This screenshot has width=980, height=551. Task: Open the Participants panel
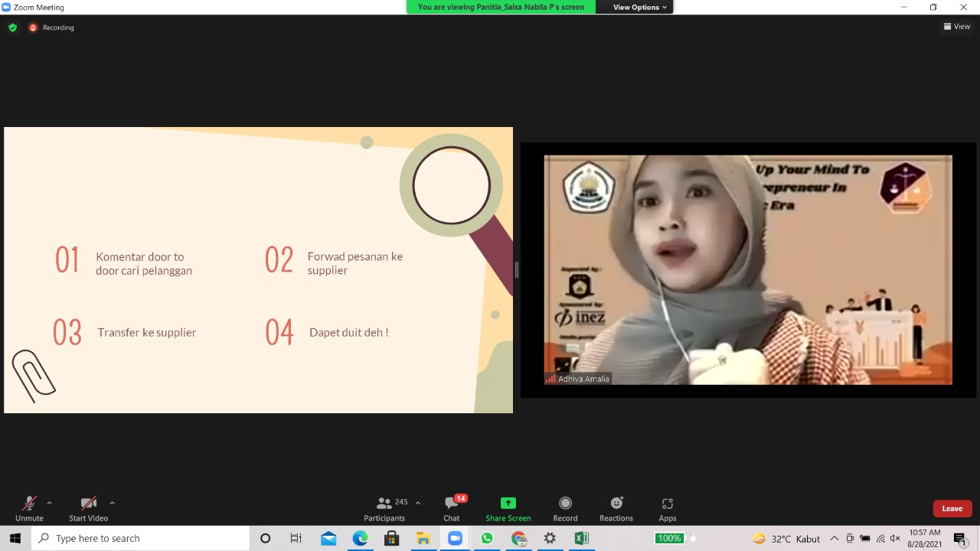[384, 509]
